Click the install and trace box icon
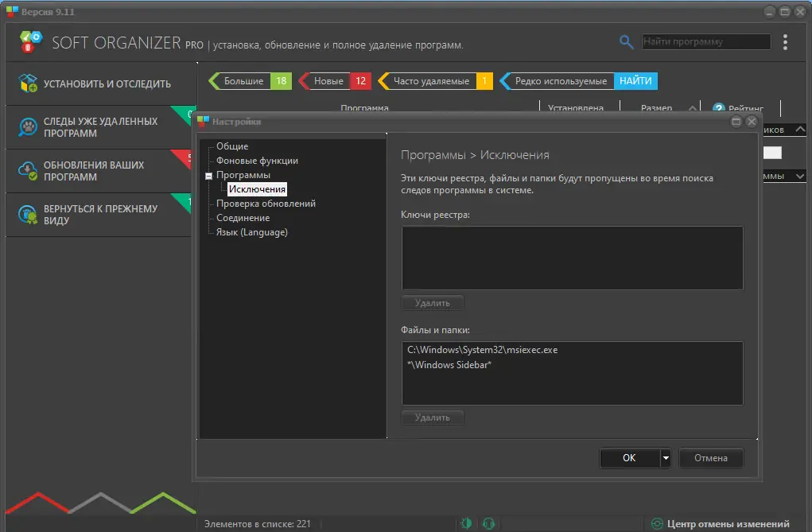 pos(28,83)
